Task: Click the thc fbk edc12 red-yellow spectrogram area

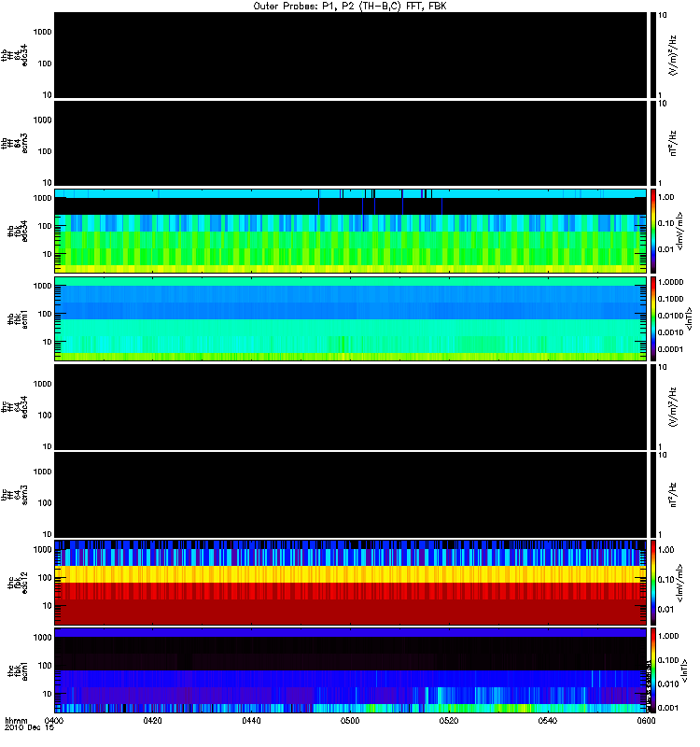Action: click(350, 582)
